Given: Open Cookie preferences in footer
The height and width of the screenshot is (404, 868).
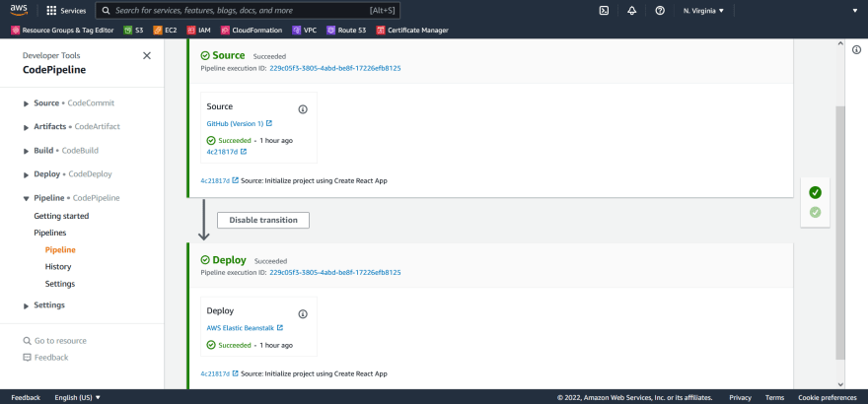Looking at the screenshot, I should coord(827,397).
